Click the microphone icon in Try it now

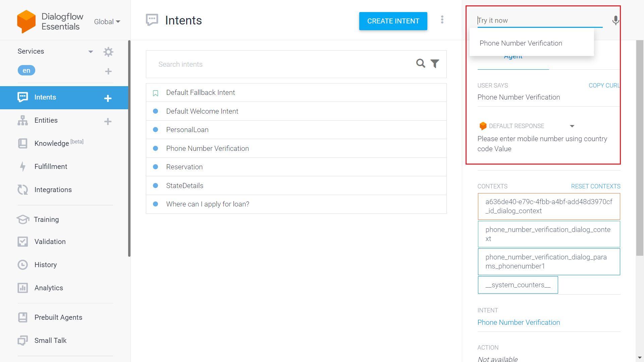615,20
